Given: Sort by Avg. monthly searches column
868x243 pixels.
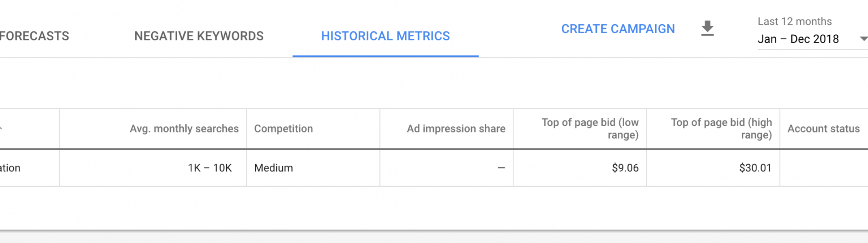Looking at the screenshot, I should 184,129.
